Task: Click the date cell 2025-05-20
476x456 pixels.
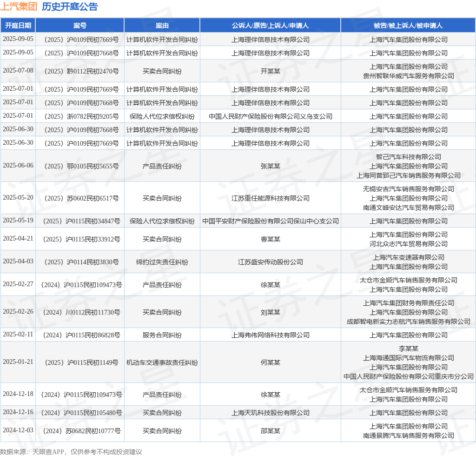Action: click(18, 197)
